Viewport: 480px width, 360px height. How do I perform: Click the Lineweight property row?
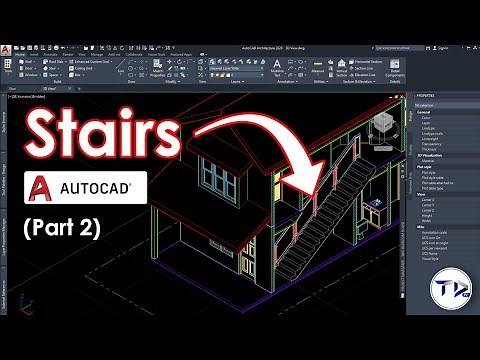pos(447,139)
